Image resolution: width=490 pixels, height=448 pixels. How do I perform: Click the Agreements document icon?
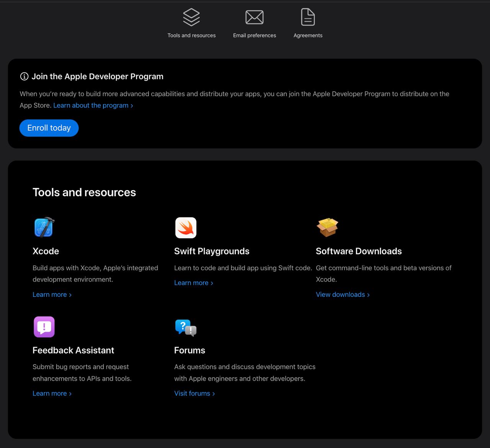pyautogui.click(x=308, y=17)
